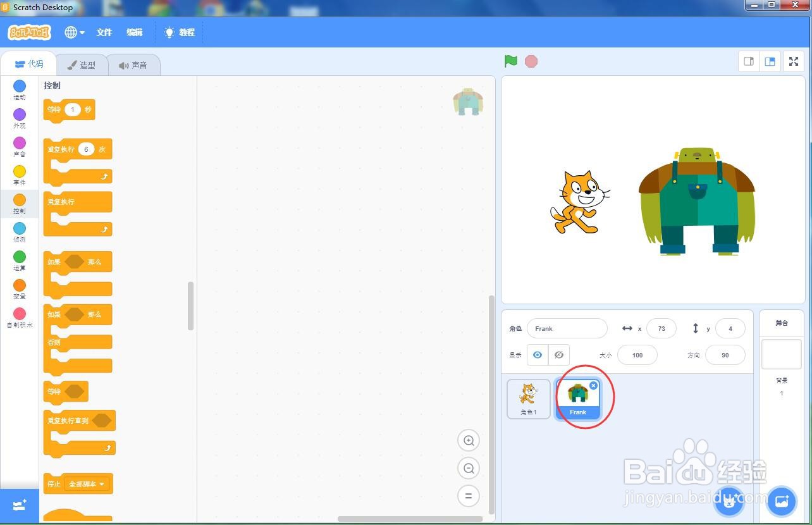The height and width of the screenshot is (525, 812).
Task: Open the 教程 tutorials
Action: pos(180,32)
